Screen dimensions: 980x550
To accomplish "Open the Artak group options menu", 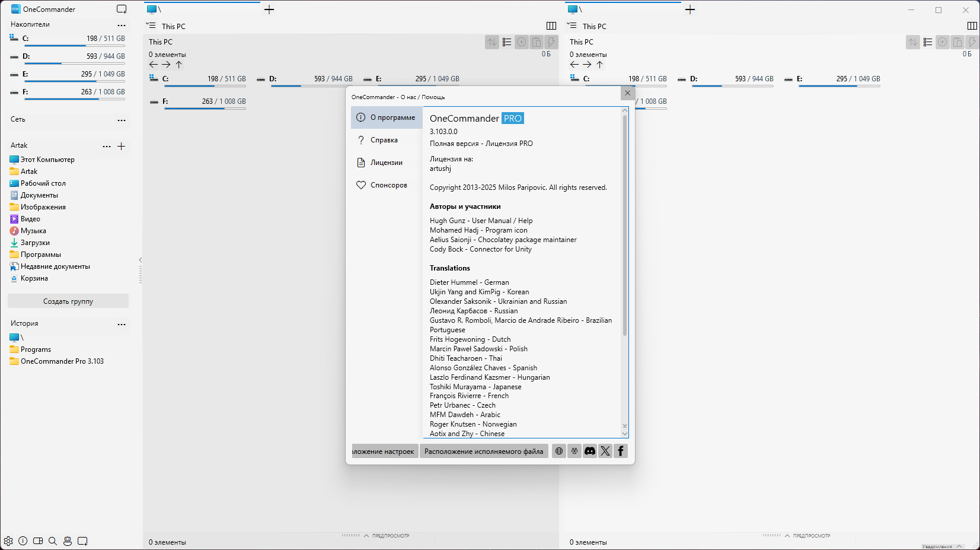I will click(x=107, y=147).
